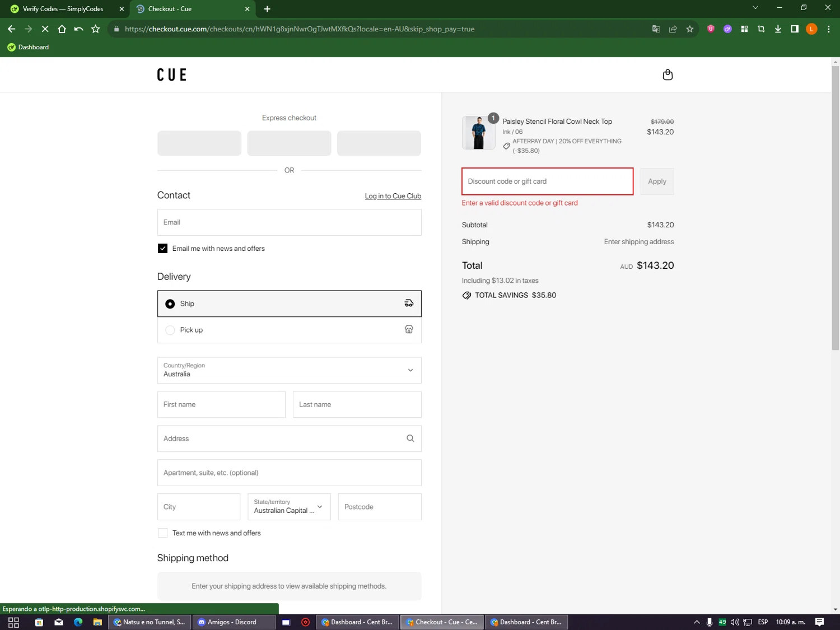Stop page loading with X button
840x630 pixels.
coord(45,29)
